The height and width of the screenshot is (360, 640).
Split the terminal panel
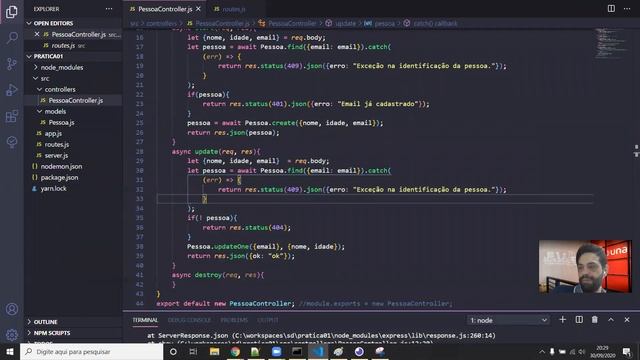[x=579, y=320]
